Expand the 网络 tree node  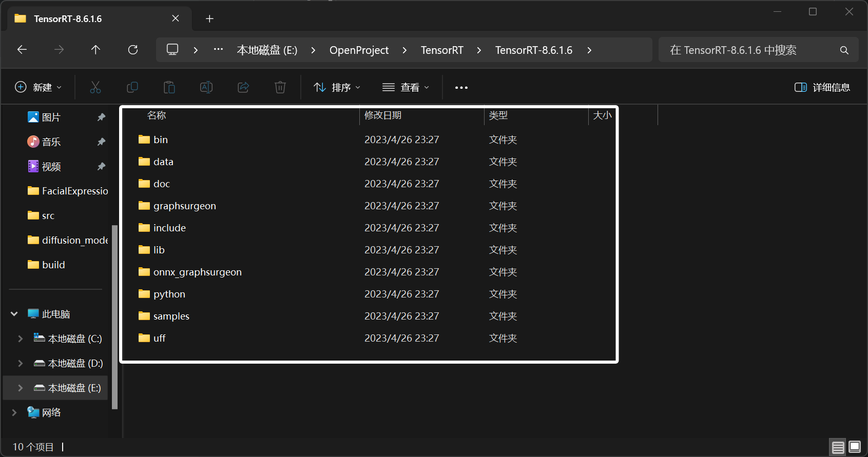(x=14, y=412)
